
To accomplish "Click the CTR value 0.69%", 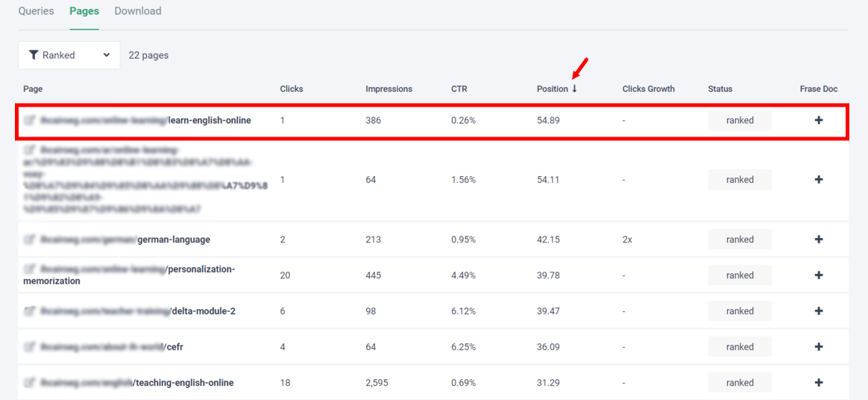I will point(463,383).
